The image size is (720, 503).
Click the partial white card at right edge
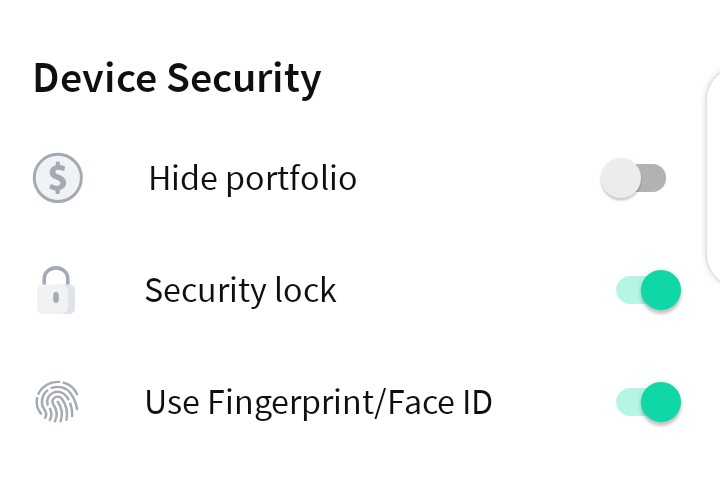(713, 175)
